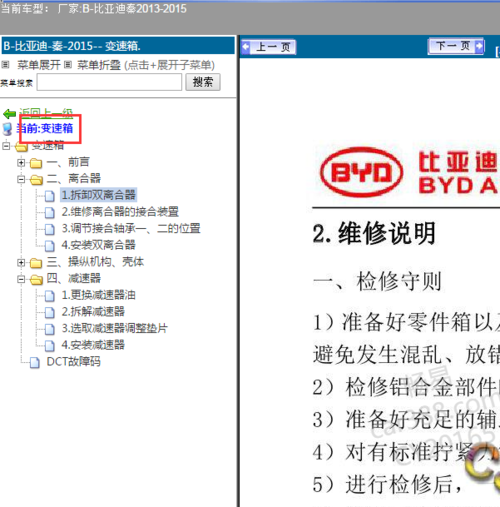
Task: Focus the 菜单搜索 input field
Action: point(109,82)
